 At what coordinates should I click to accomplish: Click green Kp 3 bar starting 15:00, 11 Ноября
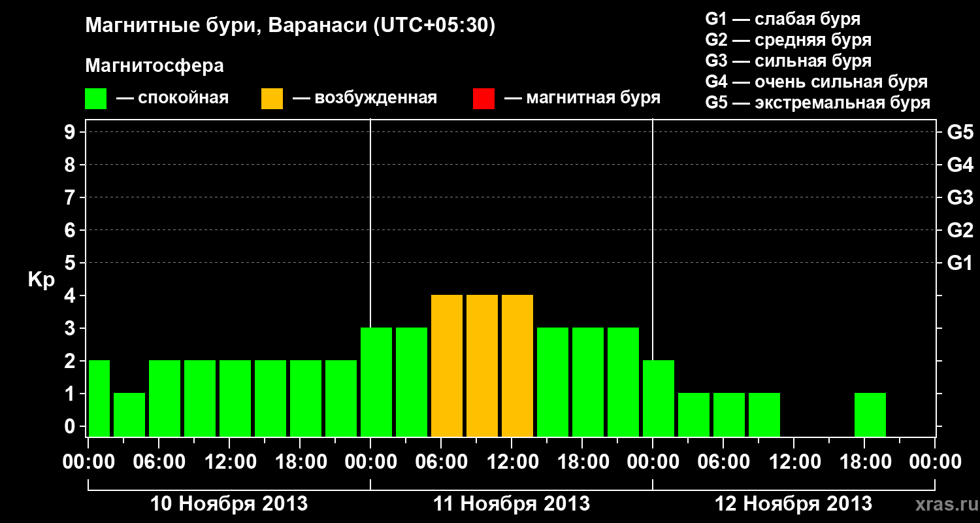[553, 382]
